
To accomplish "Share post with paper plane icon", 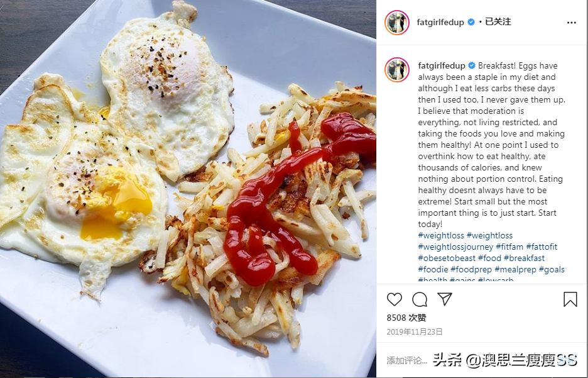I will (445, 299).
